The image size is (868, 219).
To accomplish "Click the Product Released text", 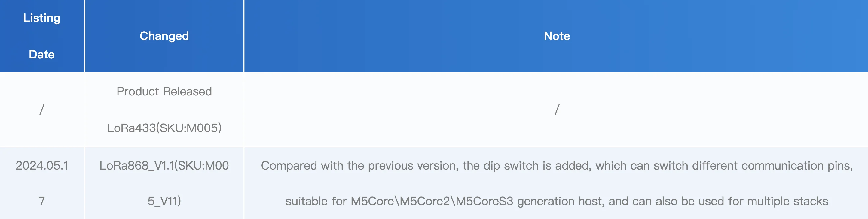I will coord(164,91).
